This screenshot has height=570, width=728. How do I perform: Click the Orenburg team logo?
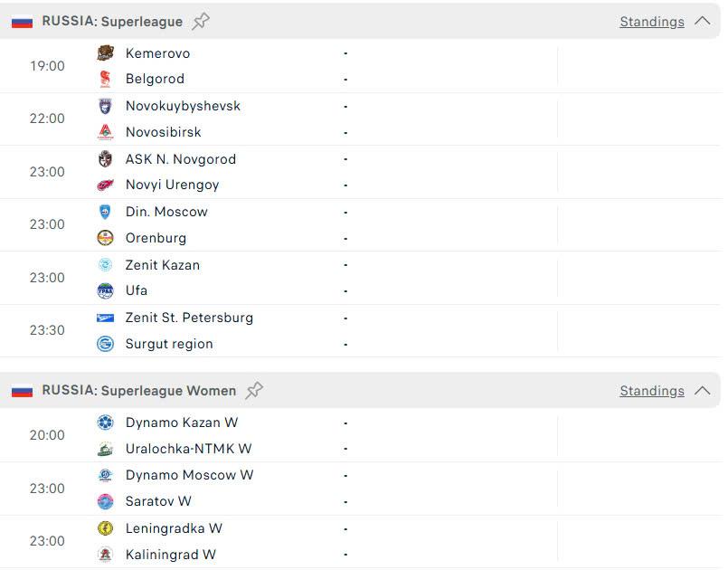[x=106, y=238]
